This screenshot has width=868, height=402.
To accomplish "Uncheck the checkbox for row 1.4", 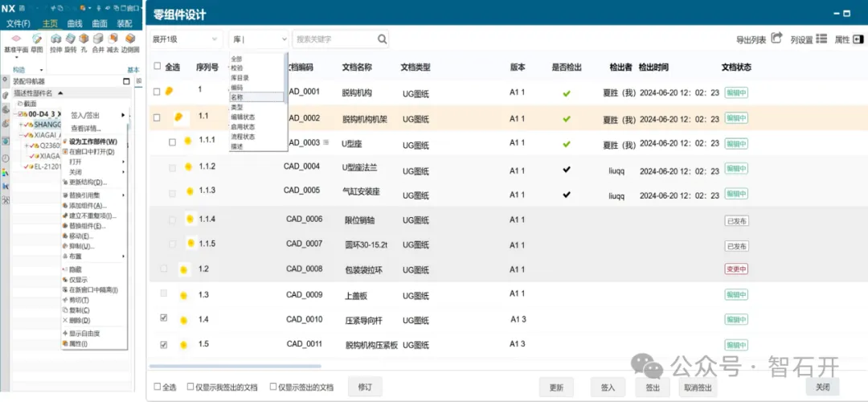I will [164, 318].
